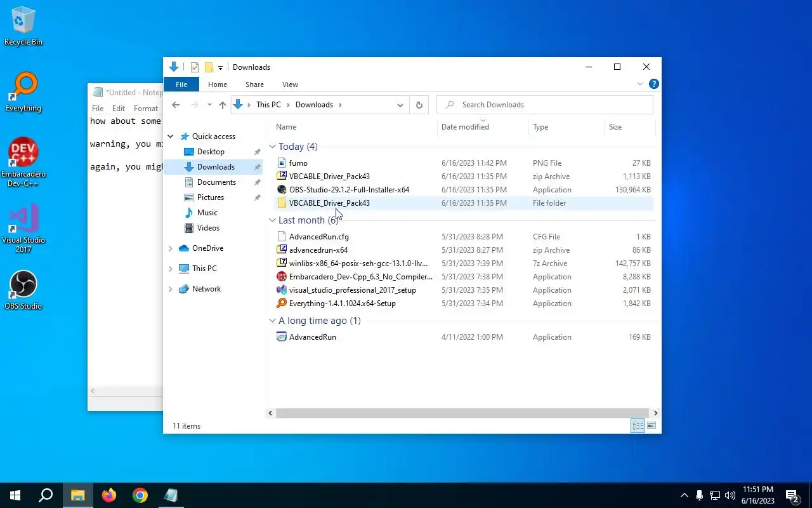Switch to details view layout icon
The height and width of the screenshot is (508, 812).
click(638, 425)
